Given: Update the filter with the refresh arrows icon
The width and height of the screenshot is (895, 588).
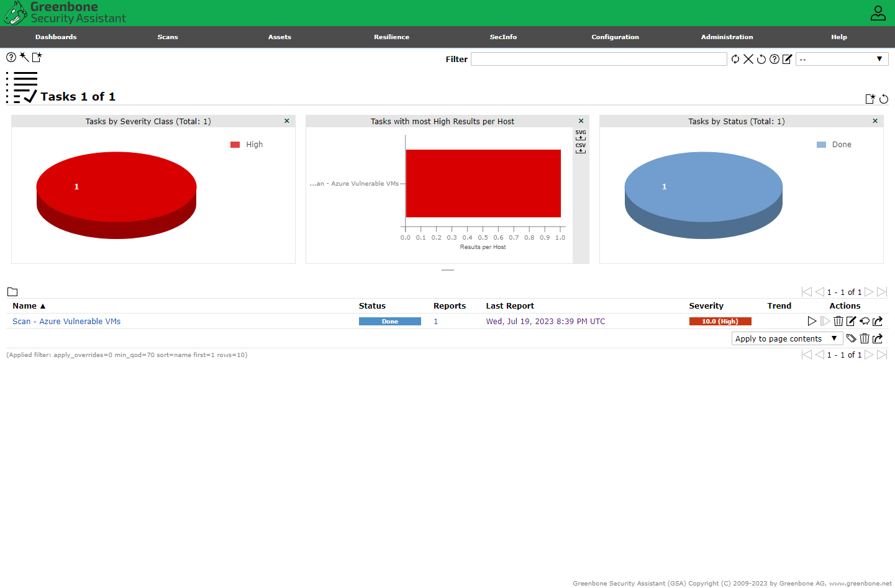Looking at the screenshot, I should [x=735, y=59].
